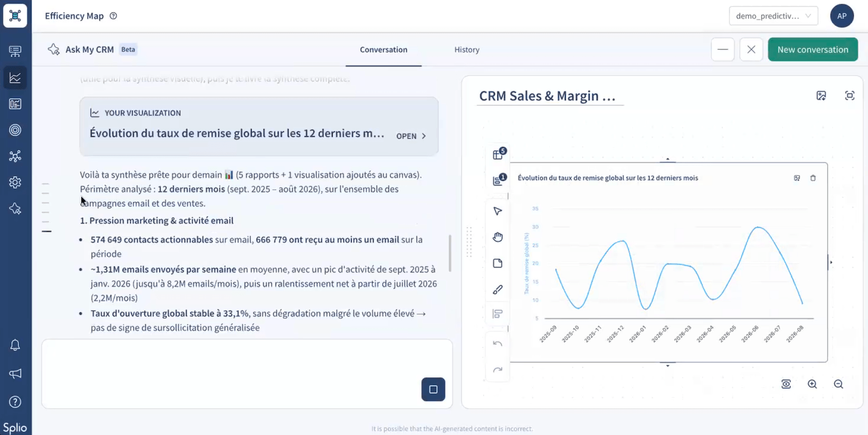Open the reports list with badge 5

pos(499,154)
